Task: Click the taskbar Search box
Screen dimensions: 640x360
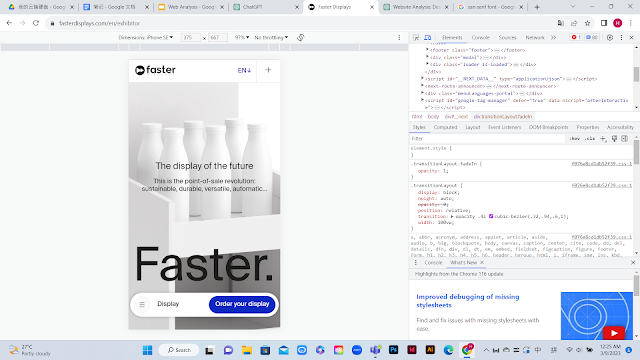Action: click(x=178, y=350)
